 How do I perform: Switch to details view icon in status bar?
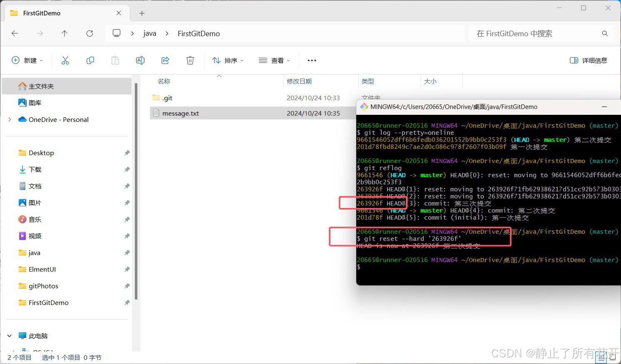(x=601, y=357)
